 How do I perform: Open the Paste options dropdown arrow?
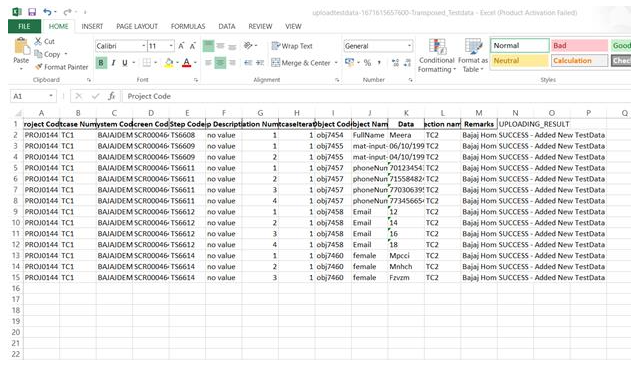21,69
